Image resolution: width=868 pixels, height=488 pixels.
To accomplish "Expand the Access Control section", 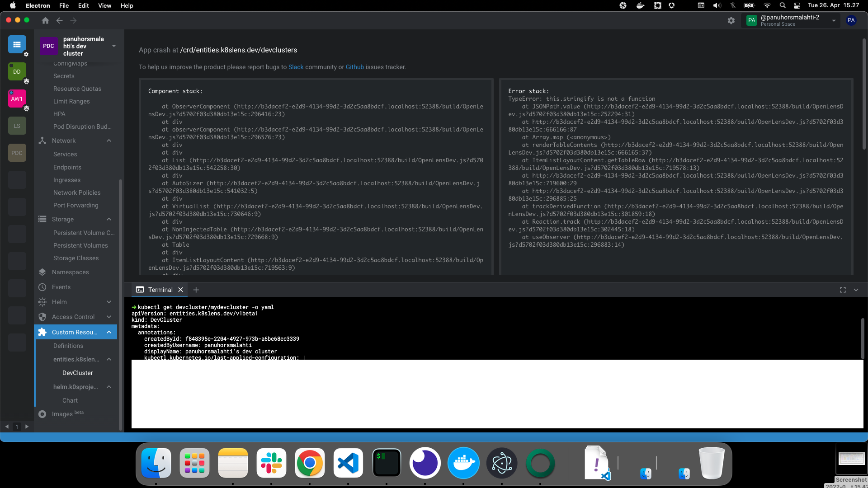I will (109, 317).
